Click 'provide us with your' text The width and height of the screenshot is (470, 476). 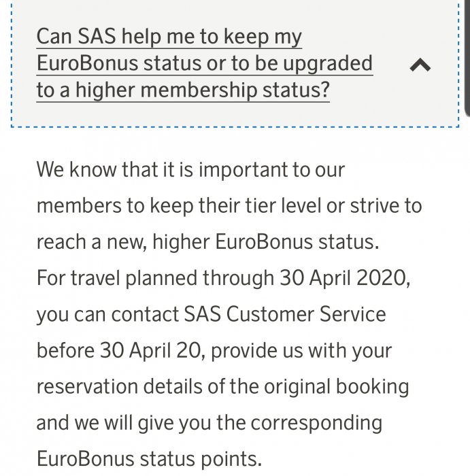coord(296,350)
